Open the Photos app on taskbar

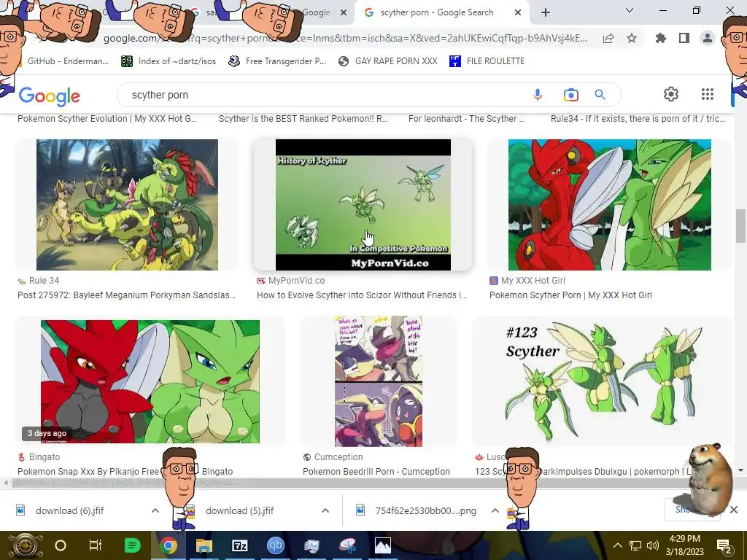(382, 545)
